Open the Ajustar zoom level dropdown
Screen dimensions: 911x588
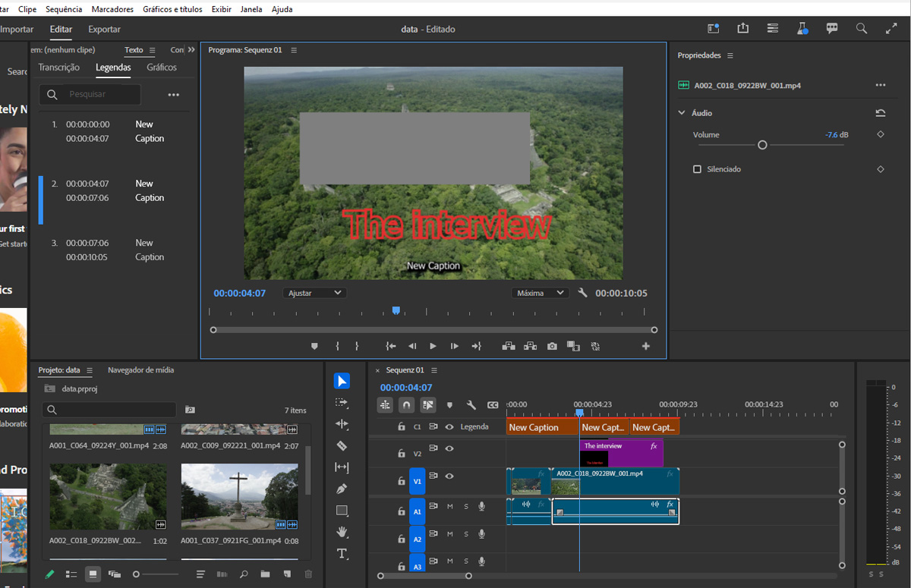[314, 293]
